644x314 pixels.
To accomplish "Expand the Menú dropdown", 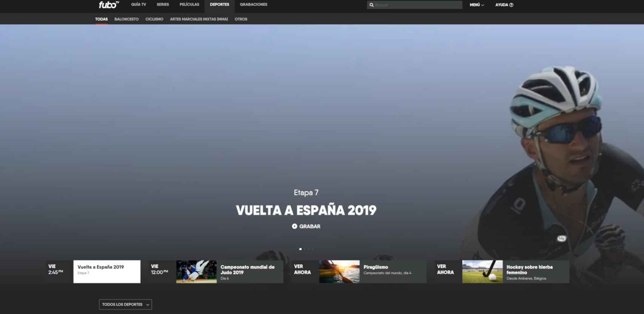I will [477, 5].
